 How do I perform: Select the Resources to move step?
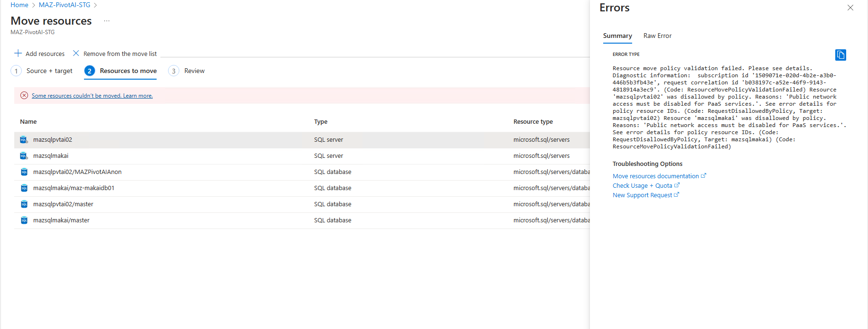click(x=128, y=71)
